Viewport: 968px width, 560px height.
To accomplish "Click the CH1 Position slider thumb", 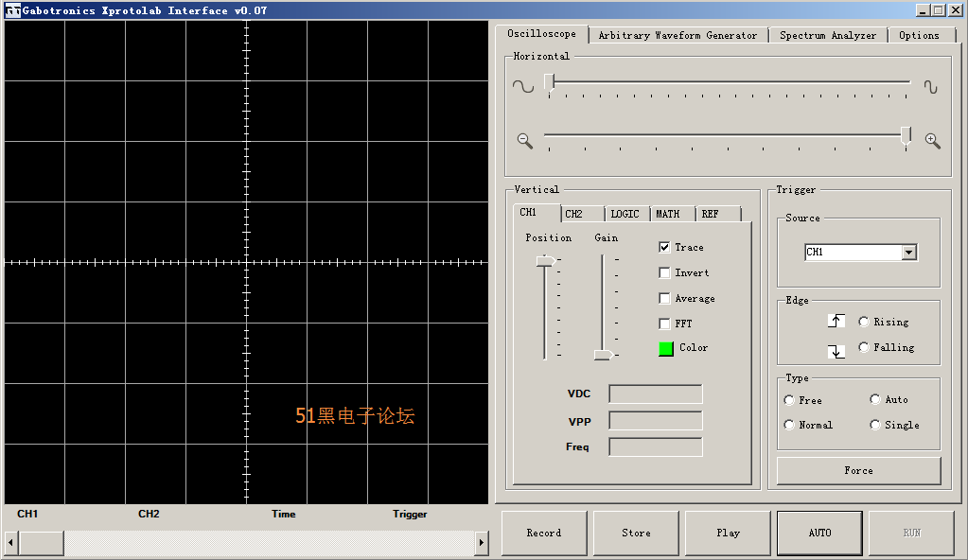I will pos(546,261).
